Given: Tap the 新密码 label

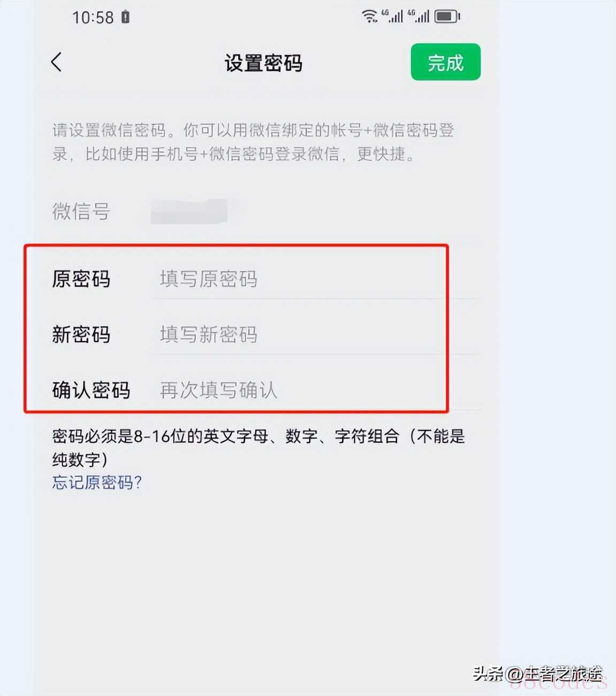Looking at the screenshot, I should point(81,335).
